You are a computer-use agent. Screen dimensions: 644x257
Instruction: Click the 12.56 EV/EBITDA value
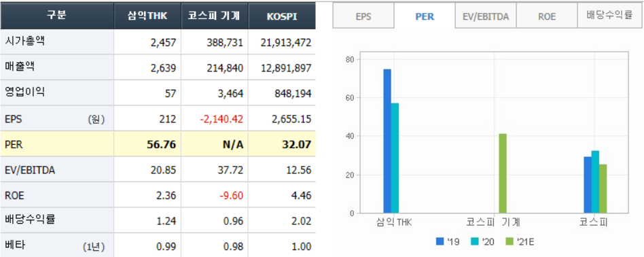point(300,170)
